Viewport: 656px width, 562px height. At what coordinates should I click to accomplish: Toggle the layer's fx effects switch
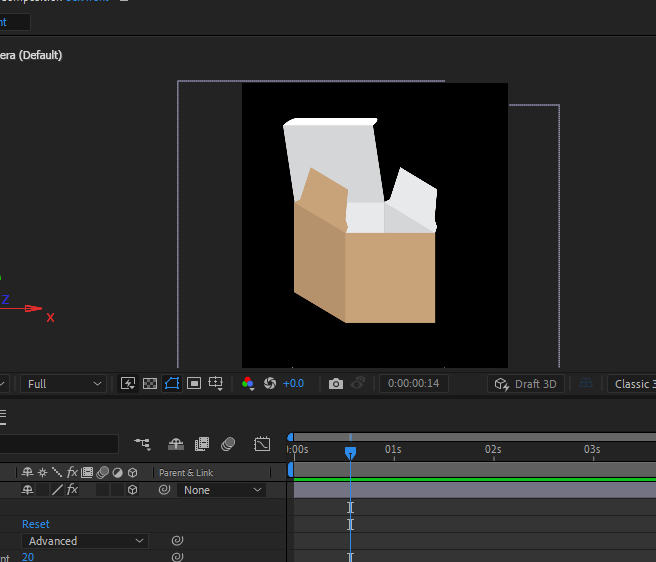pos(72,489)
